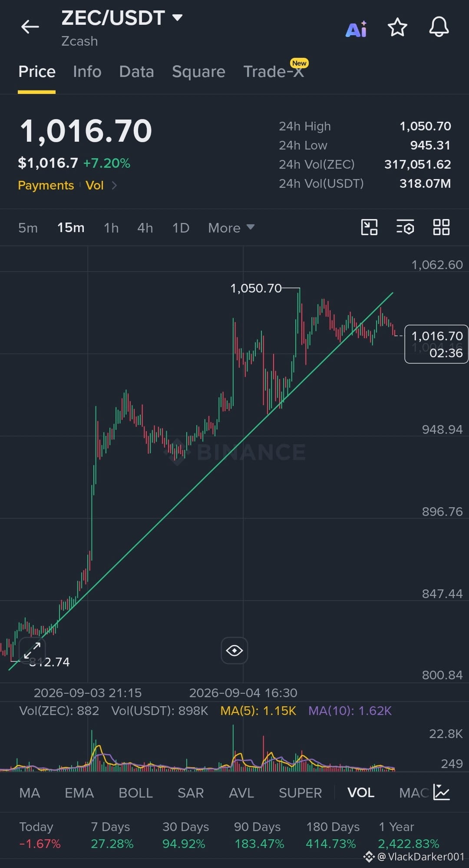Open price alert bell icon
Viewport: 469px width, 868px height.
[439, 27]
